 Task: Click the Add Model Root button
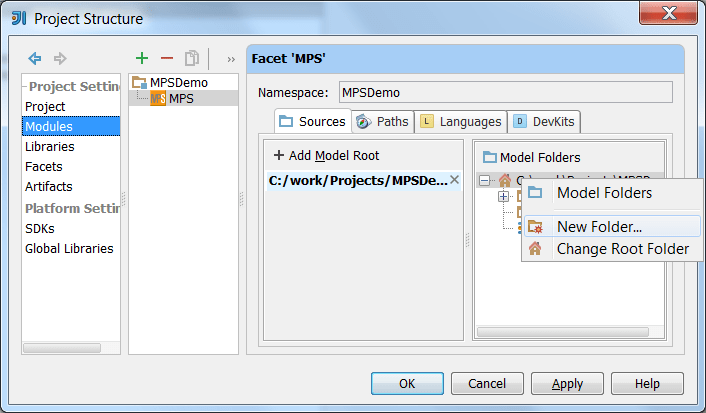(326, 155)
